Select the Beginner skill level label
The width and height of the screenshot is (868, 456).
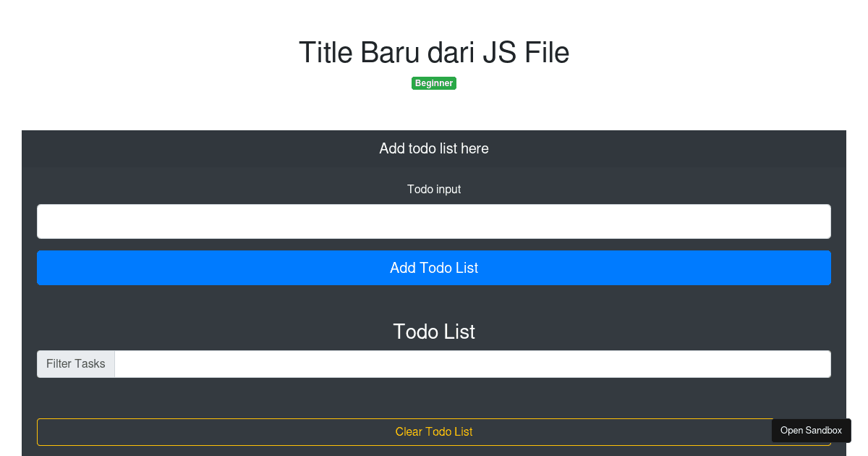coord(433,83)
